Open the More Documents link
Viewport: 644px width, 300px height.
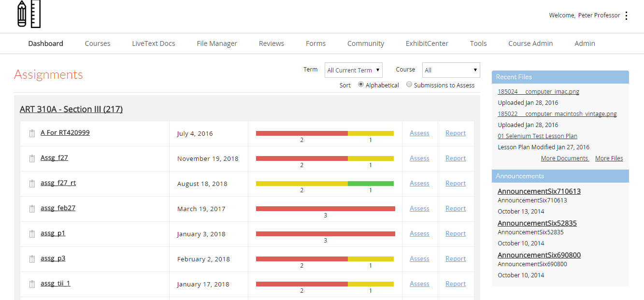click(x=564, y=158)
